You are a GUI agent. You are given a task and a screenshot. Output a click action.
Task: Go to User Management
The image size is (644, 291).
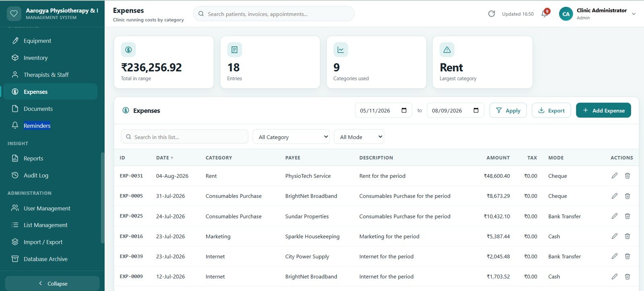(51, 208)
